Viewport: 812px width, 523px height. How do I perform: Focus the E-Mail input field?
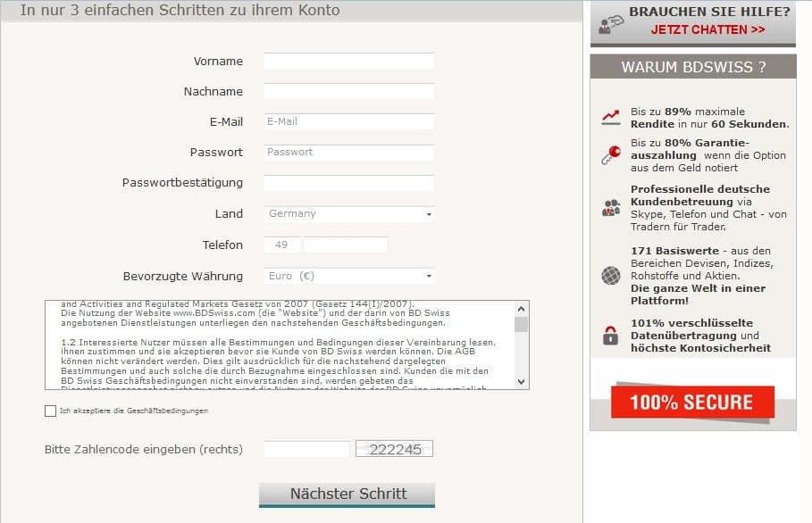click(x=349, y=121)
